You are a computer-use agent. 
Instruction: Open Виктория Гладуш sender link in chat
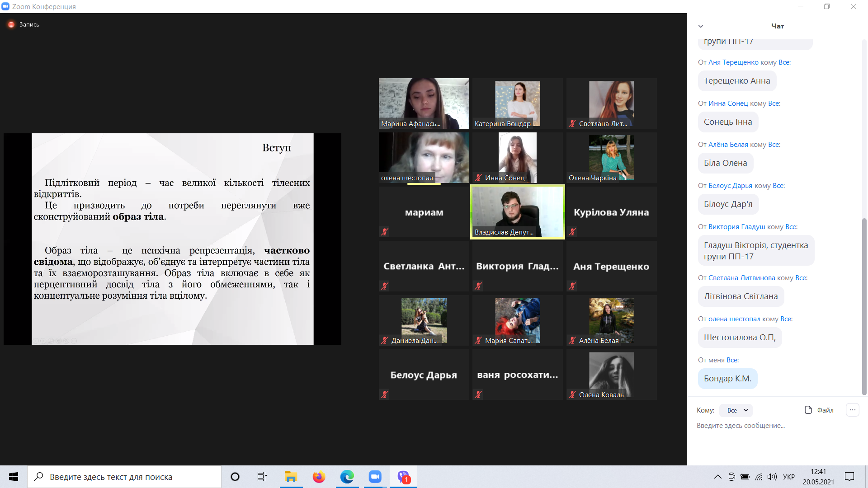736,227
